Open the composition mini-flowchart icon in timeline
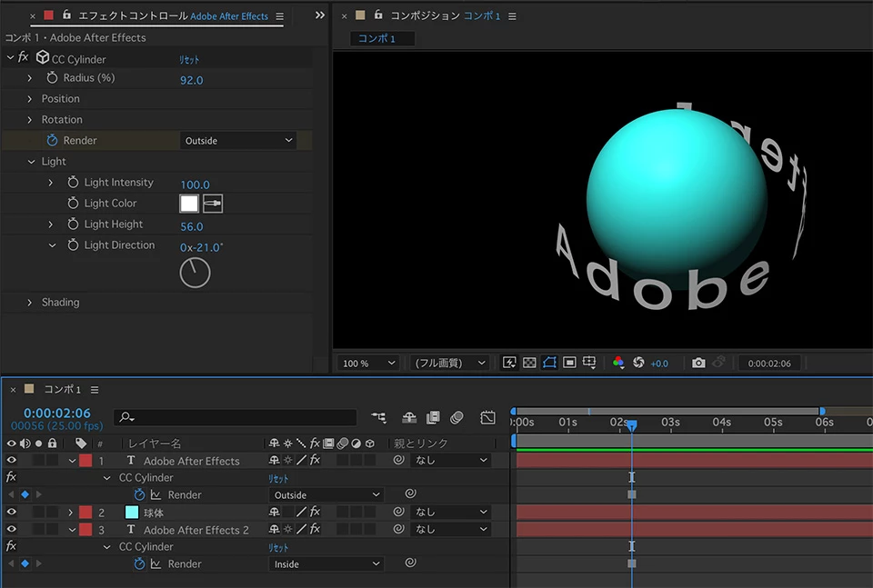Screen dimensions: 873x588 click(378, 417)
